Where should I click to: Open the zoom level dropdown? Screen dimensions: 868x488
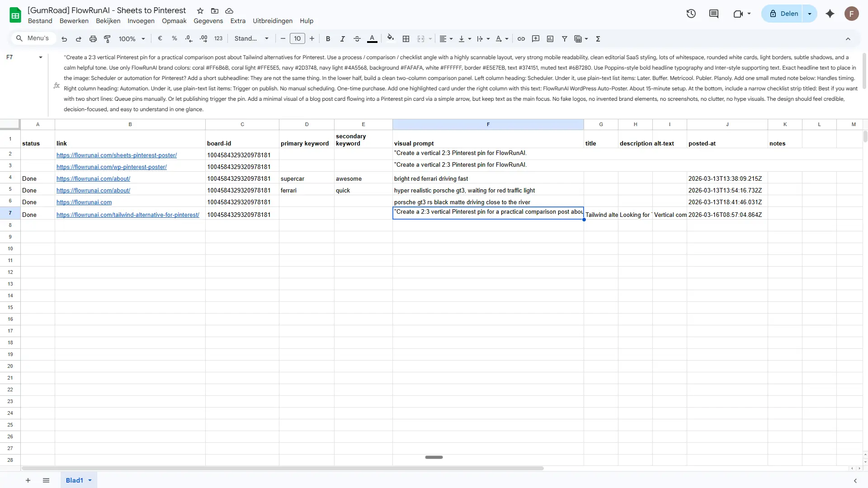pos(131,38)
